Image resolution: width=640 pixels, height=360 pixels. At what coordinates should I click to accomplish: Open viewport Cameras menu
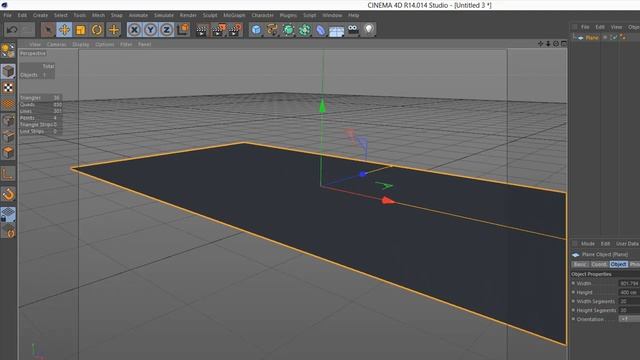pos(56,44)
